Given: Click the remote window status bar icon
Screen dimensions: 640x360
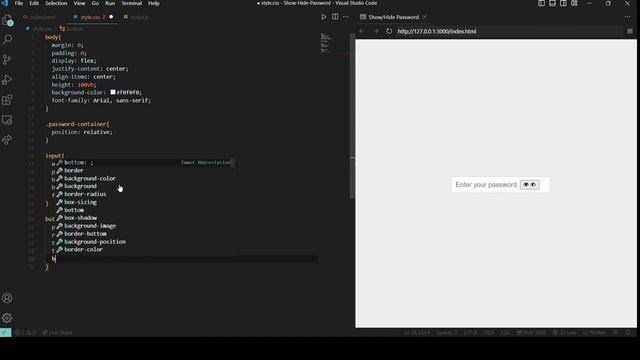Looking at the screenshot, I should pos(5,333).
